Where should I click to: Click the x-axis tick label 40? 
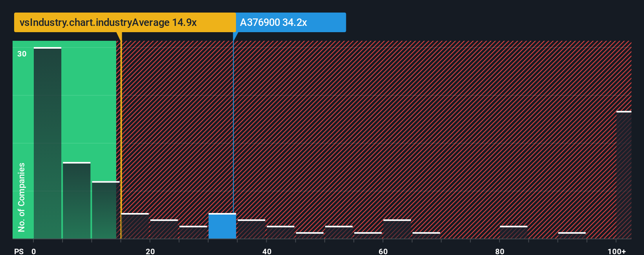[x=267, y=251]
